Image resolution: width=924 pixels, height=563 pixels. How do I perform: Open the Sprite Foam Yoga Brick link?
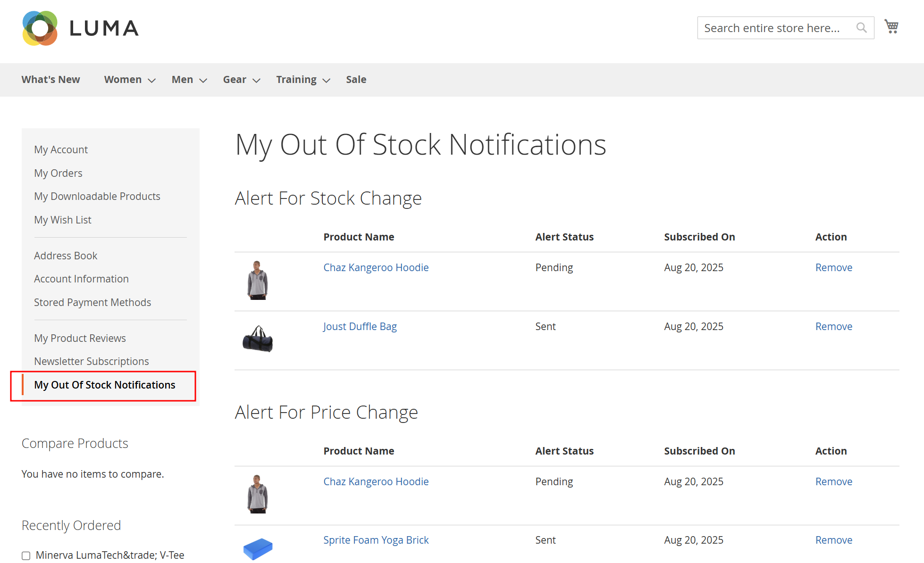[x=376, y=540]
